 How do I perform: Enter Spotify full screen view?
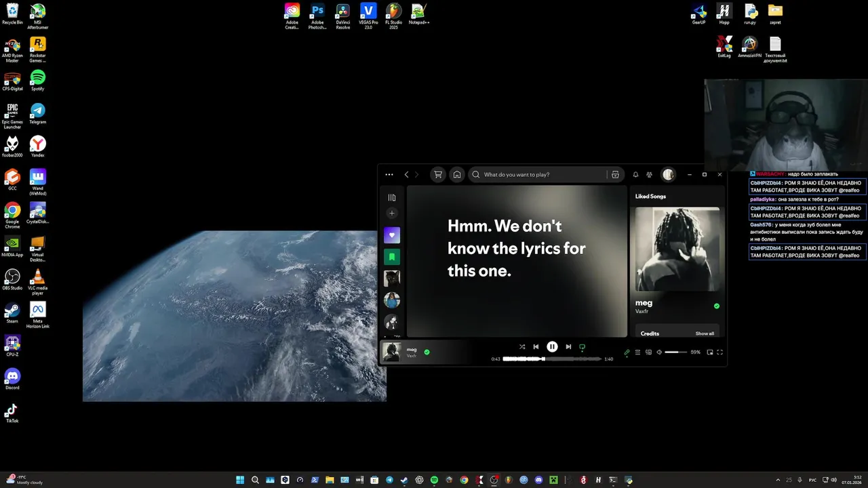720,352
